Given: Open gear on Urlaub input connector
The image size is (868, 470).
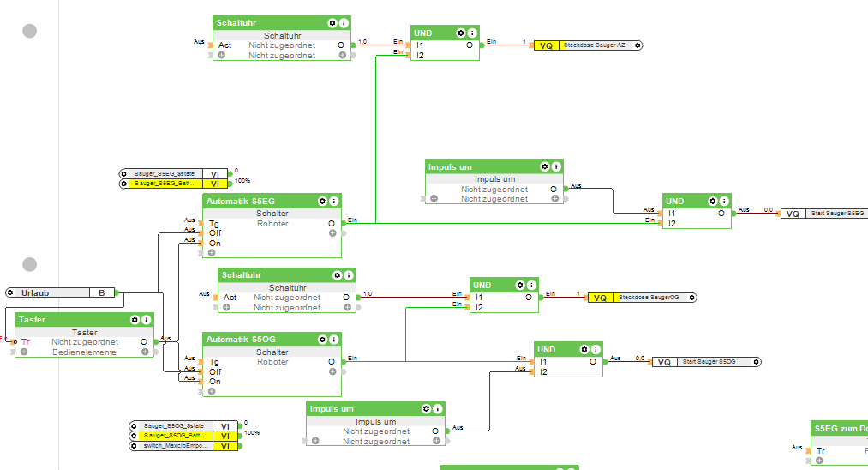Looking at the screenshot, I should point(10,292).
